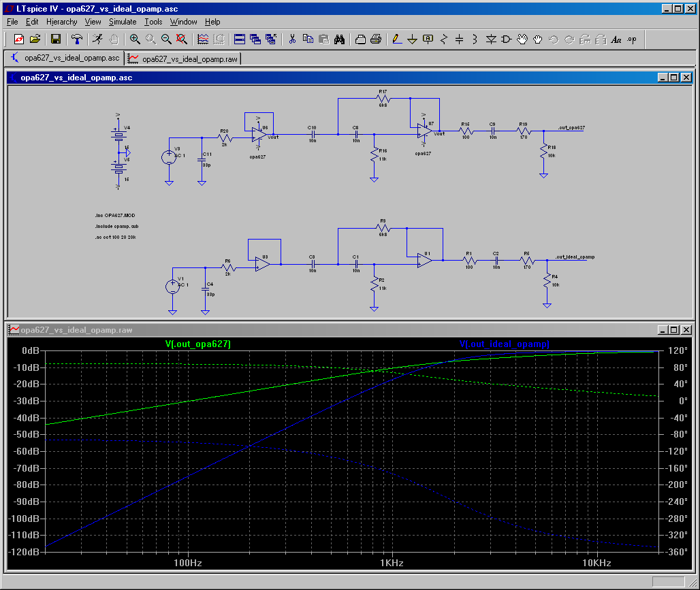The image size is (700, 590).
Task: Open the Simulate menu
Action: pos(123,21)
